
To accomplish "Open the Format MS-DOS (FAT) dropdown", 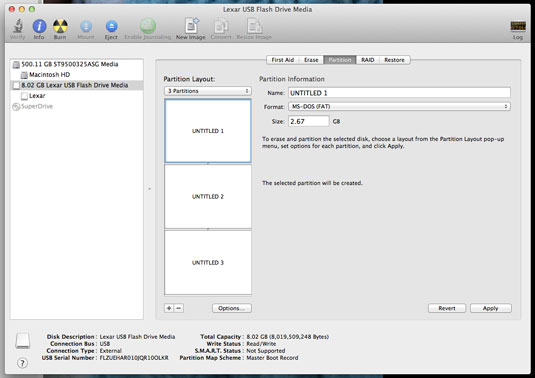I will 399,106.
